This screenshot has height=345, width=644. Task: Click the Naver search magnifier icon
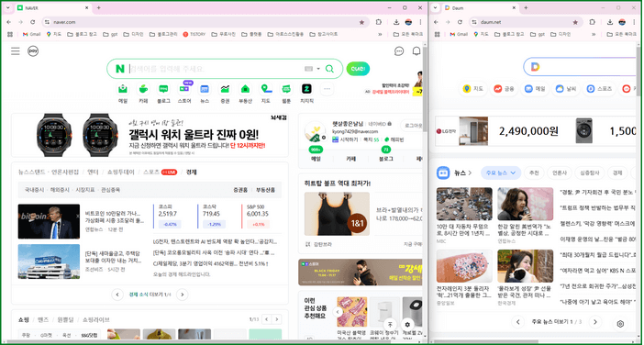pos(329,69)
